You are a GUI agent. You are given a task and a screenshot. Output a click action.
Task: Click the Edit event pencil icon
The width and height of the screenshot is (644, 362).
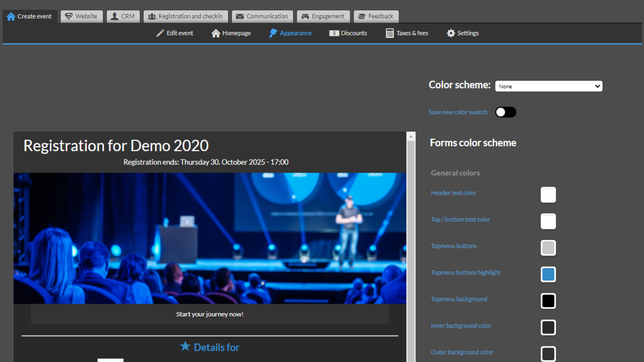(160, 33)
